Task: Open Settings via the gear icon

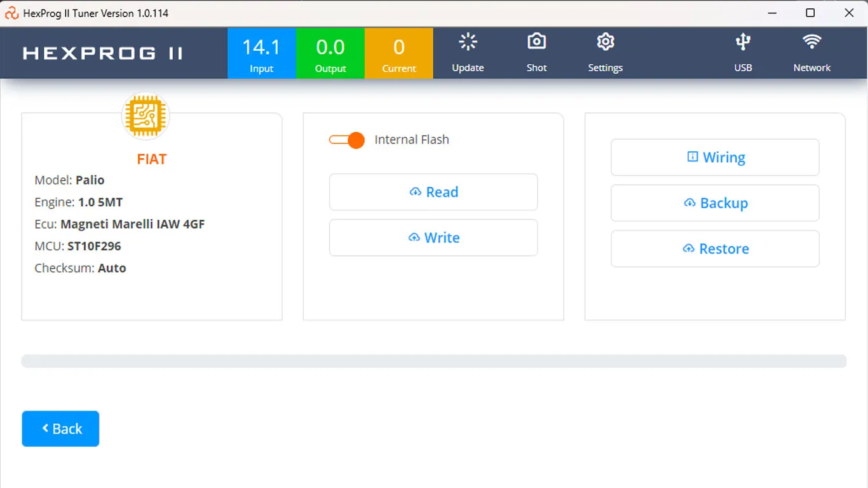Action: coord(605,43)
